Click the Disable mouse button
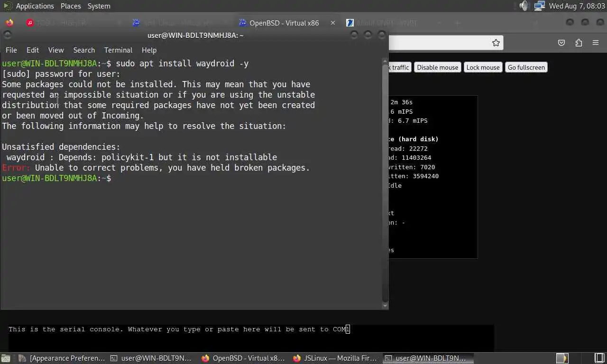This screenshot has width=607, height=364. coord(437,67)
